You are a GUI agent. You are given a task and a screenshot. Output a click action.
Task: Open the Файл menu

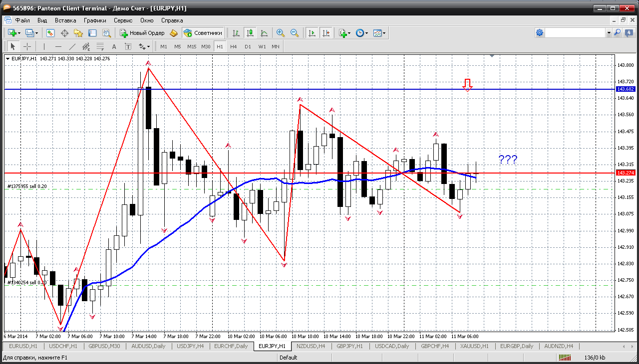point(22,20)
